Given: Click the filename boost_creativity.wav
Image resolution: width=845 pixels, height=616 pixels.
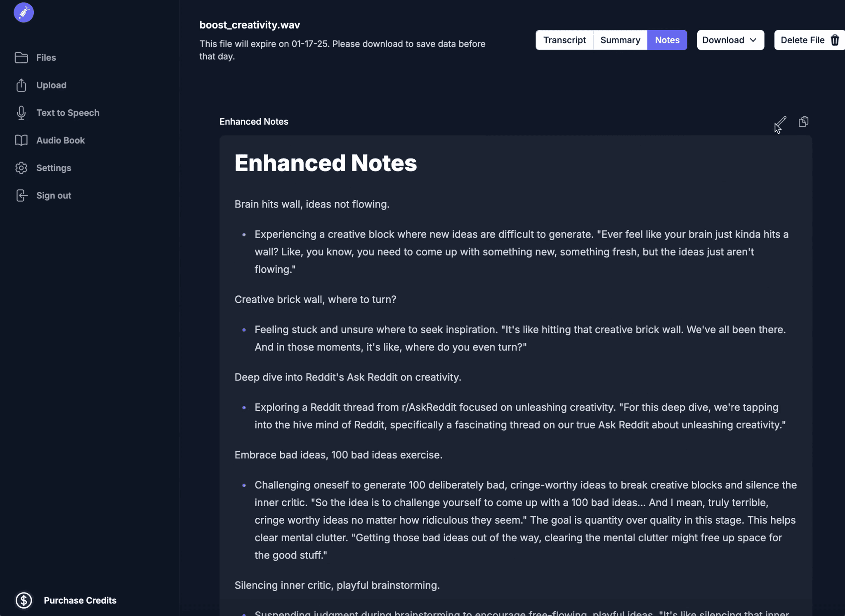Looking at the screenshot, I should [249, 25].
